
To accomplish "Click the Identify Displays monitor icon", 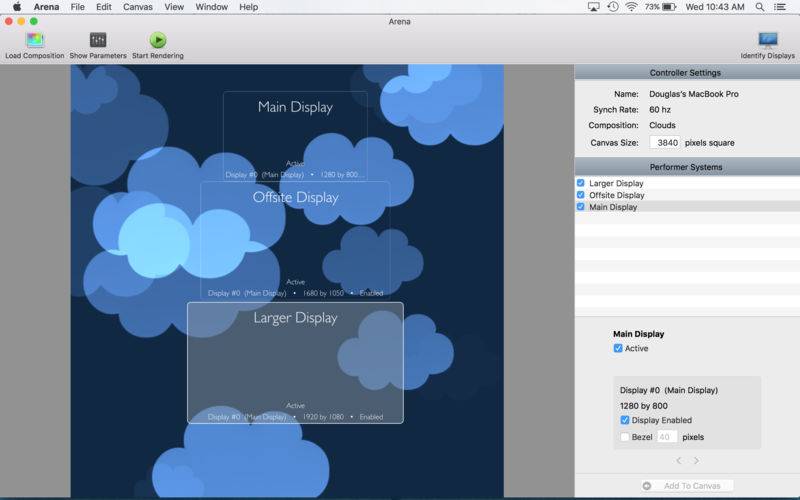I will 767,41.
